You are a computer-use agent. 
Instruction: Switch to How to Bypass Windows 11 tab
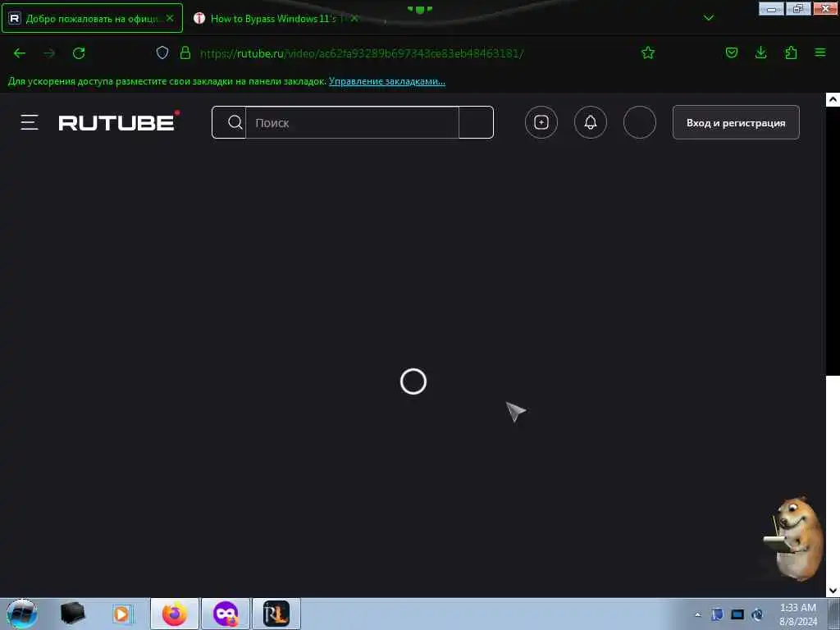tap(273, 19)
